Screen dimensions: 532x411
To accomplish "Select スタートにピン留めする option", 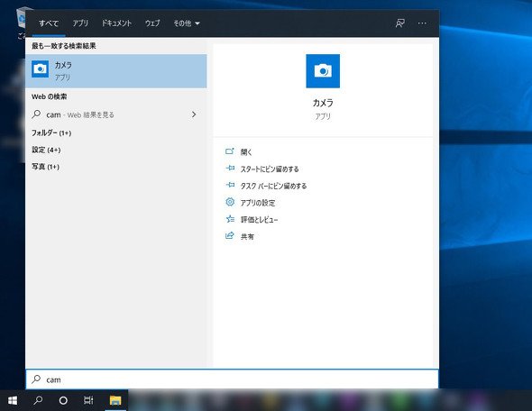I will (270, 169).
